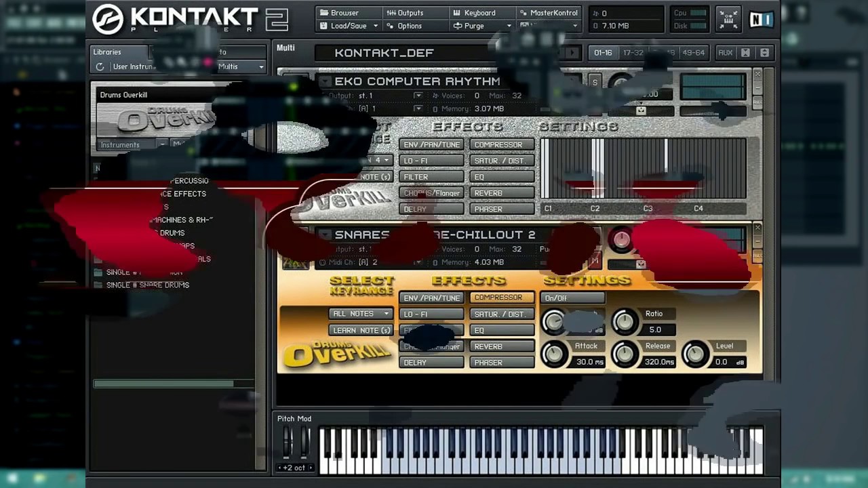This screenshot has height=488, width=868.
Task: Click the C2 key range display
Action: click(x=595, y=209)
